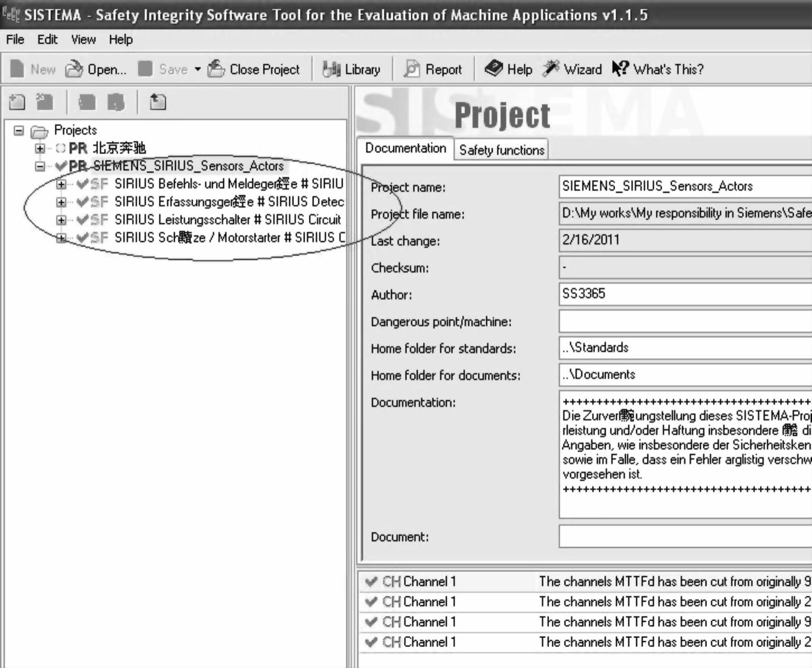812x668 pixels.
Task: Click the Home folder for documents field
Action: tap(685, 375)
